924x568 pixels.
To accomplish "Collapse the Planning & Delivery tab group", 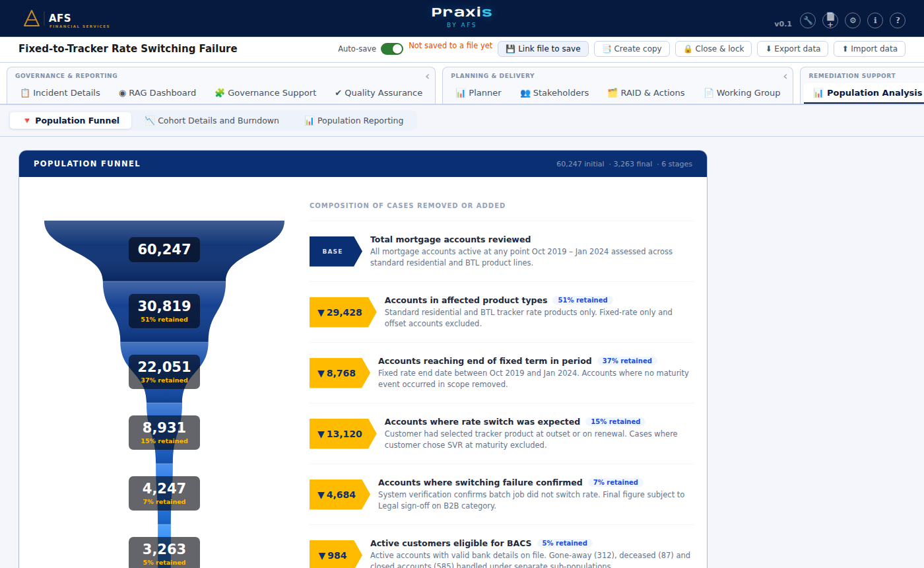I will [x=785, y=77].
